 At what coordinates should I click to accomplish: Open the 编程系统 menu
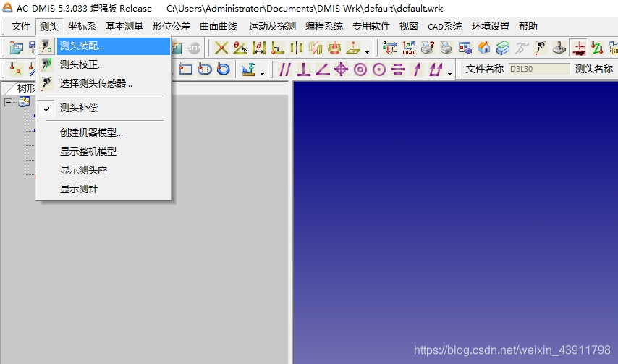324,26
